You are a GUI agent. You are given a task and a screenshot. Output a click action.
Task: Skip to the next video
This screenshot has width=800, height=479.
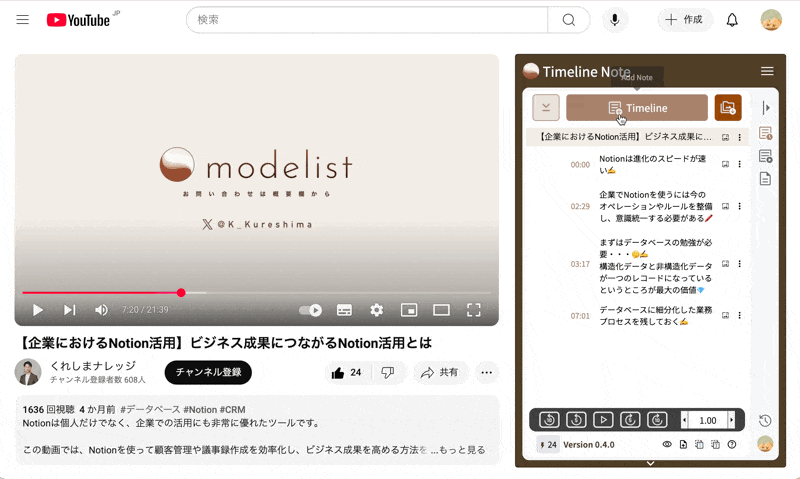point(69,310)
